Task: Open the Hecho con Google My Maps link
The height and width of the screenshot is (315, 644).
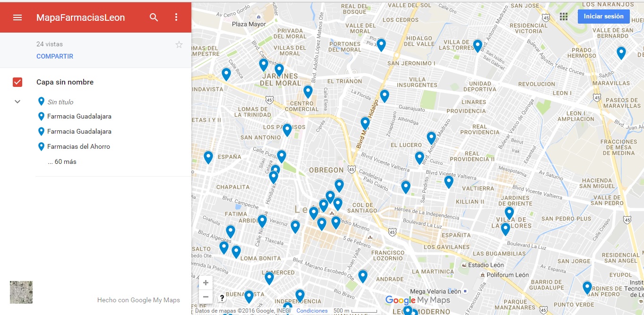Action: (138, 300)
